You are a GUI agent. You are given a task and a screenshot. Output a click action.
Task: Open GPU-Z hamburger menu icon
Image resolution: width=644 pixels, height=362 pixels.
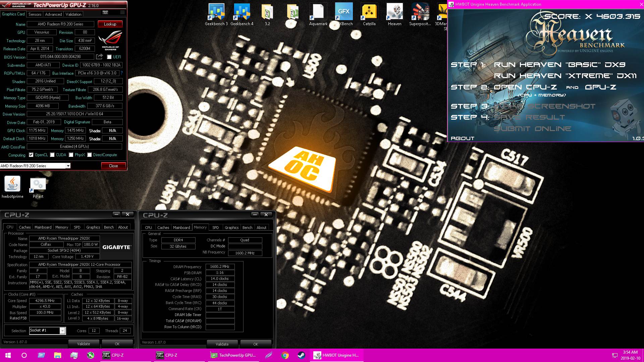[x=122, y=12]
